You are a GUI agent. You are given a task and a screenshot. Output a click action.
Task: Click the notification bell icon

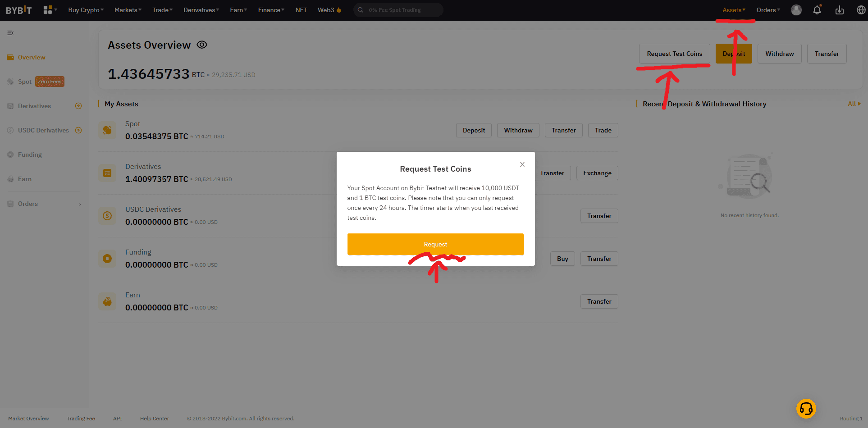pyautogui.click(x=817, y=10)
